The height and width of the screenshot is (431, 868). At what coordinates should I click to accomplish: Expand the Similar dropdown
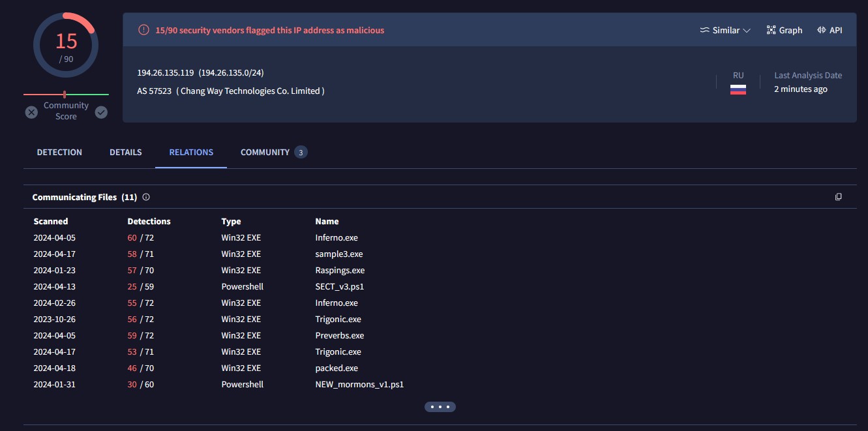(x=747, y=29)
